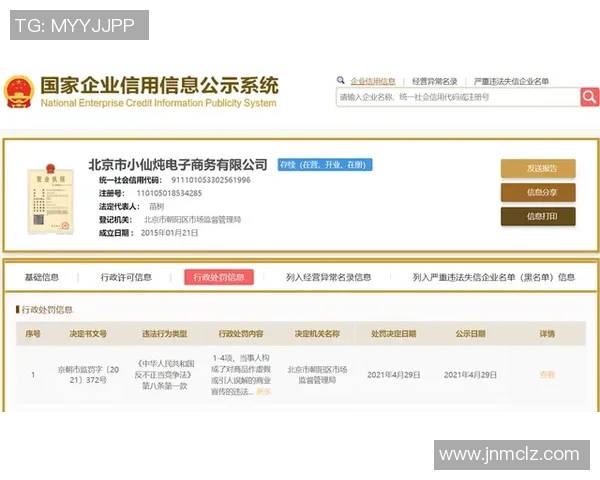Select the 严重违法失信企业名单 search category

[511, 81]
